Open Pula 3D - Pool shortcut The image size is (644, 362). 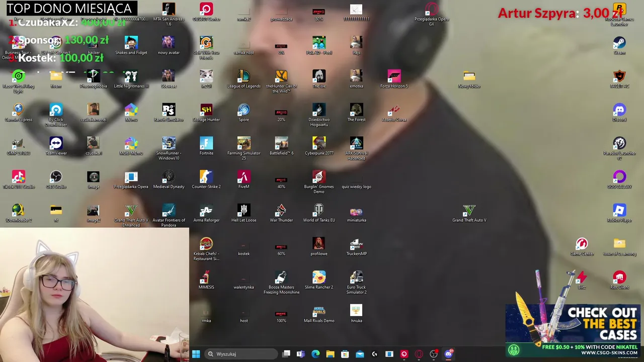[319, 45]
